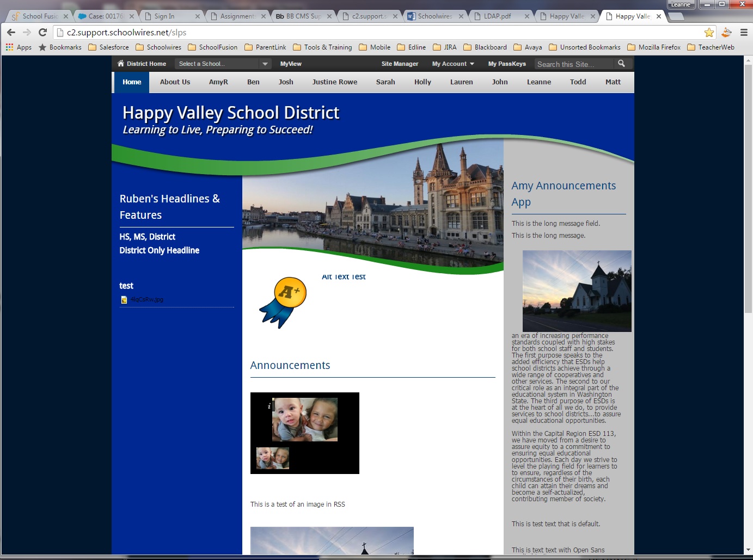Select the Justine Rowe navigation tab
753x560 pixels.
click(334, 82)
